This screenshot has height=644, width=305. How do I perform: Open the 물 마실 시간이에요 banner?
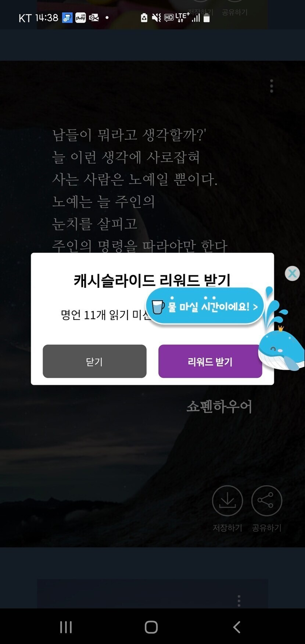(205, 306)
